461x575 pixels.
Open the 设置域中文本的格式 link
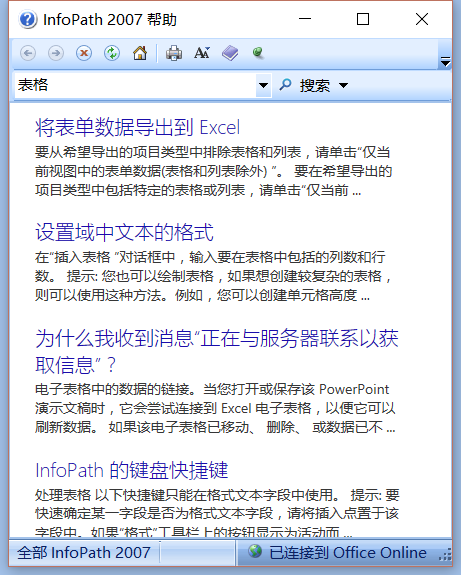point(124,232)
